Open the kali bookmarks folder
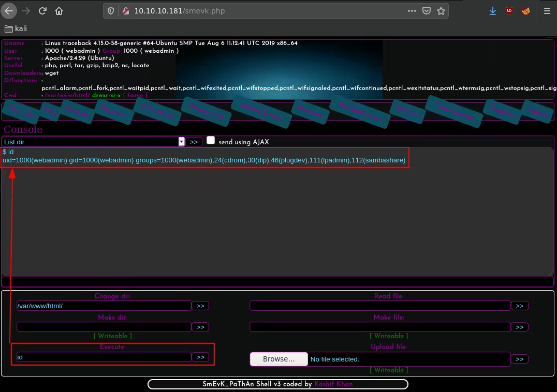The width and height of the screenshot is (557, 392). (16, 28)
